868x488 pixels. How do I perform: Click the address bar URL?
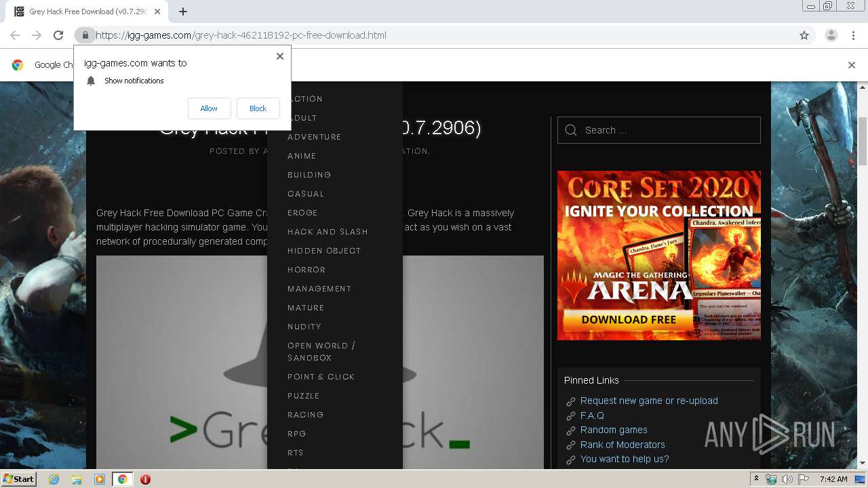(x=241, y=35)
